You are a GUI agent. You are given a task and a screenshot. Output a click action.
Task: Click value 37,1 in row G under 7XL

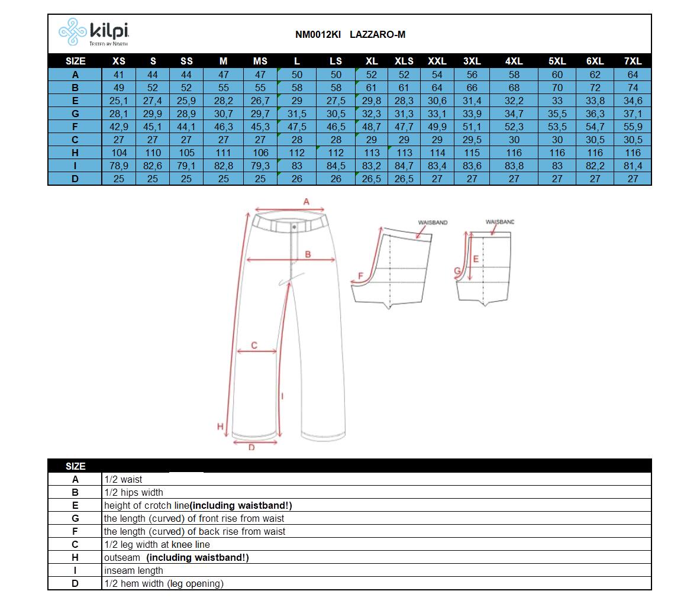pyautogui.click(x=633, y=114)
